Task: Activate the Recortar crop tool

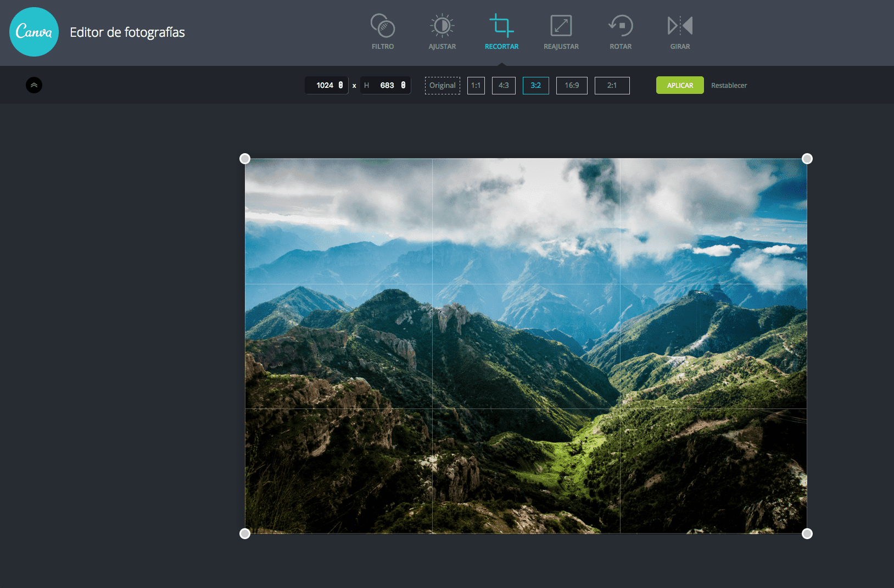Action: (x=501, y=30)
